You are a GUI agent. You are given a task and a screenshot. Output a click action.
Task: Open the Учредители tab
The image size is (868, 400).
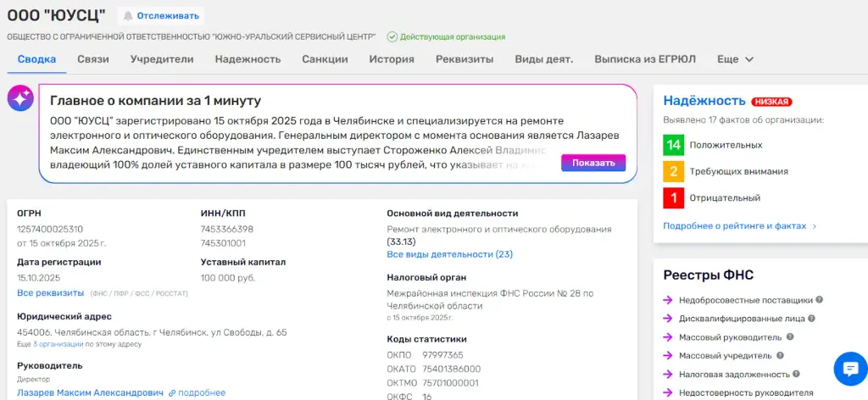[162, 59]
